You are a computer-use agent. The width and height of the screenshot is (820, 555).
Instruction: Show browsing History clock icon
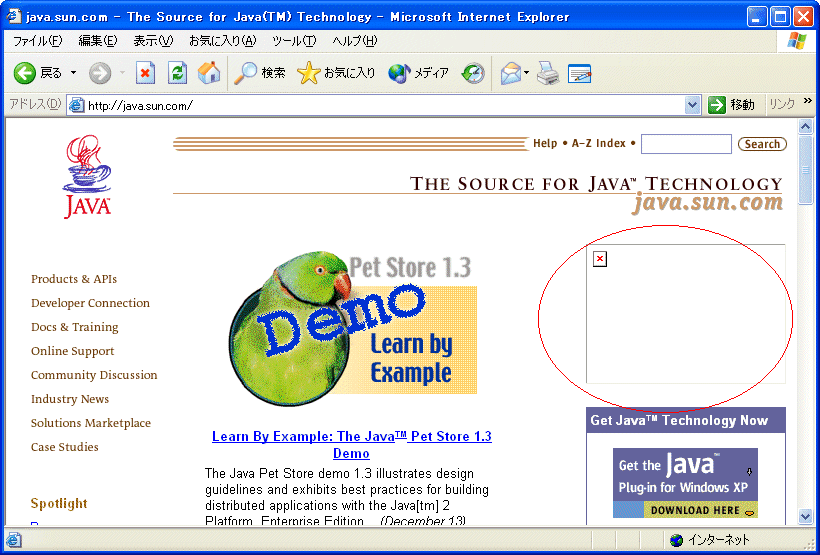473,73
